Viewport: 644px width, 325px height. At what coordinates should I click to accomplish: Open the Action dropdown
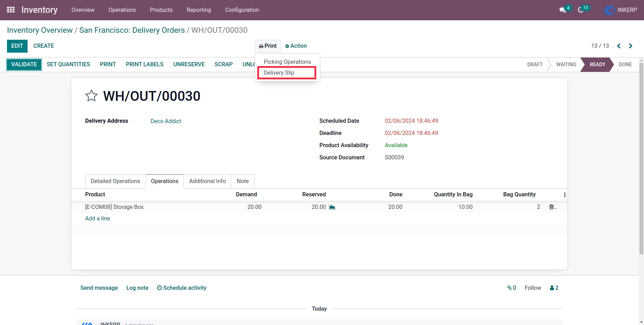[296, 46]
